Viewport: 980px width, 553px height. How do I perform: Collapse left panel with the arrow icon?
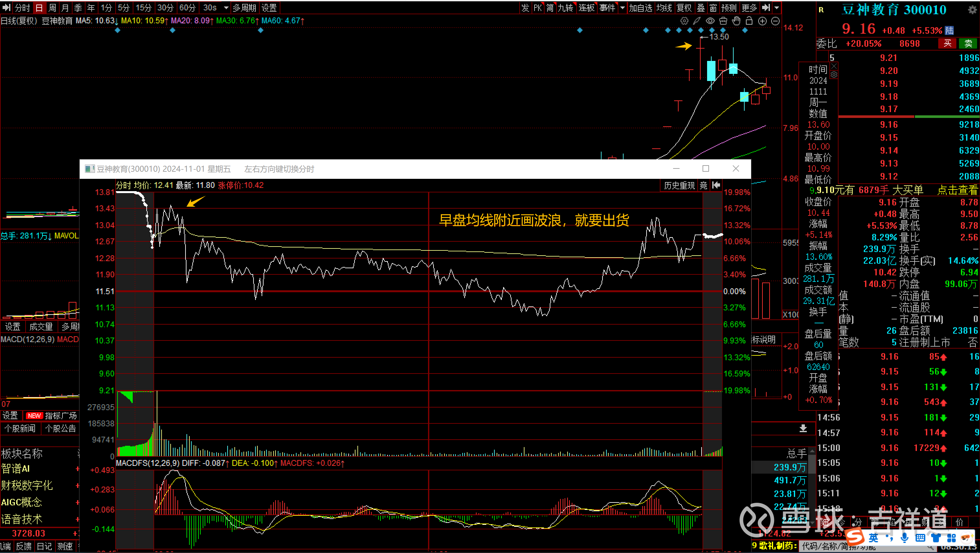(x=6, y=7)
